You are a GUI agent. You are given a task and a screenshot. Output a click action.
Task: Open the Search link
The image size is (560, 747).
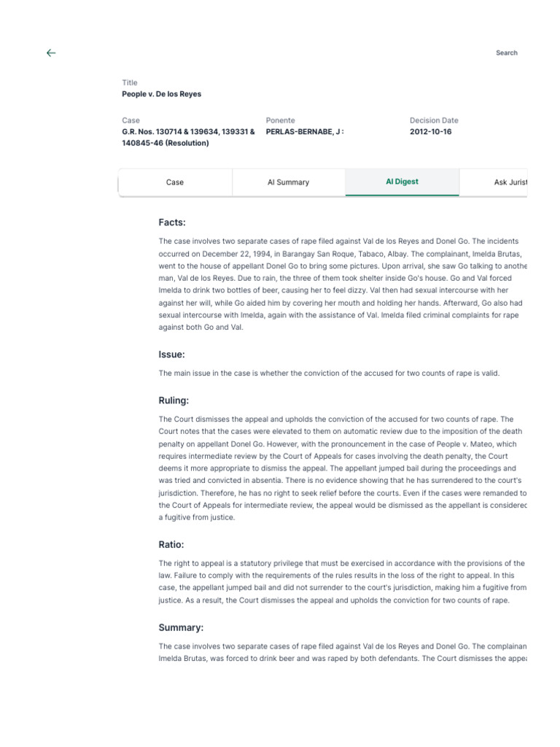[506, 53]
